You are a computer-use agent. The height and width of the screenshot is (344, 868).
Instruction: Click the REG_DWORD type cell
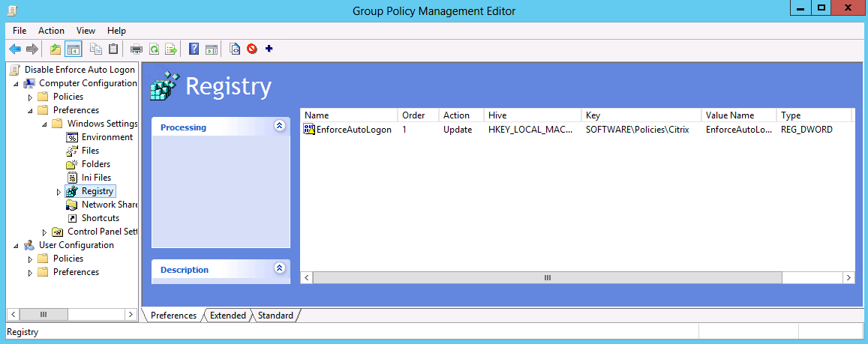(x=806, y=130)
